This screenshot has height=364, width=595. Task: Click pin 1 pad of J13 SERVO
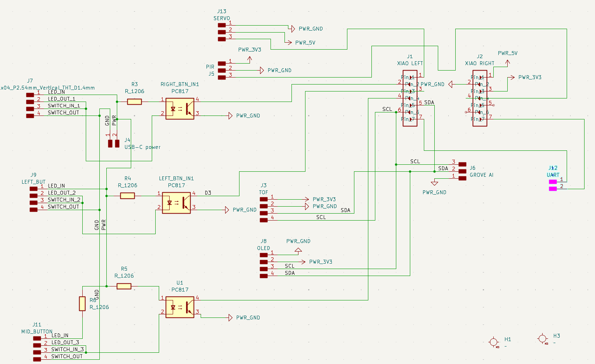click(222, 25)
